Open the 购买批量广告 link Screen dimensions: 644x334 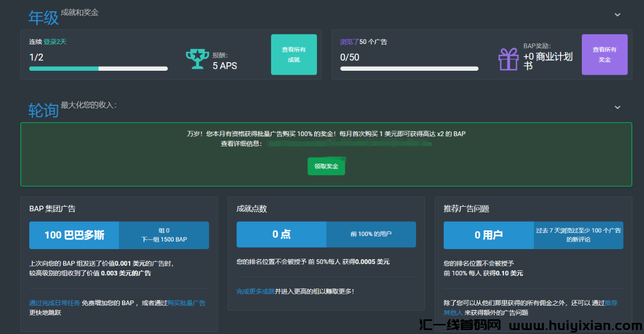pyautogui.click(x=187, y=303)
